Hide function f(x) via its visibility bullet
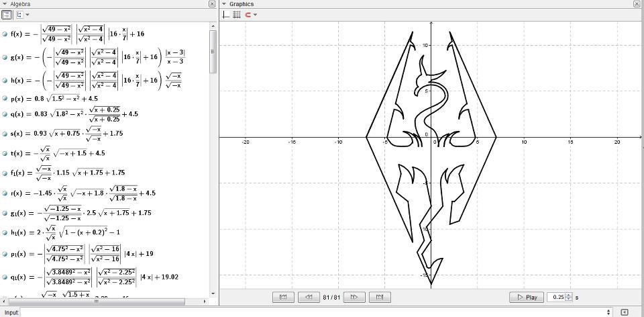The height and width of the screenshot is (317, 644). pyautogui.click(x=5, y=34)
